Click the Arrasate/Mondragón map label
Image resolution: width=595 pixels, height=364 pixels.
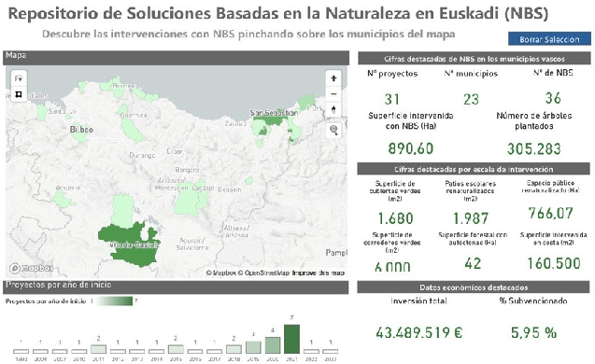pos(171,184)
